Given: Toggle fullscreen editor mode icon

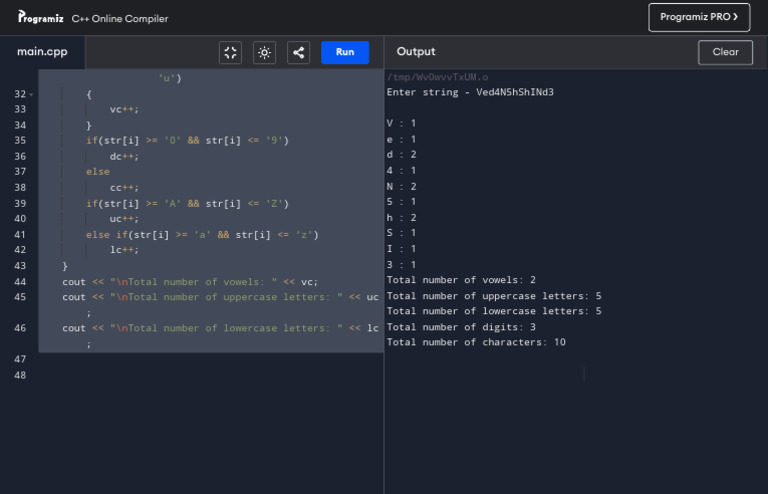Looking at the screenshot, I should 231,53.
